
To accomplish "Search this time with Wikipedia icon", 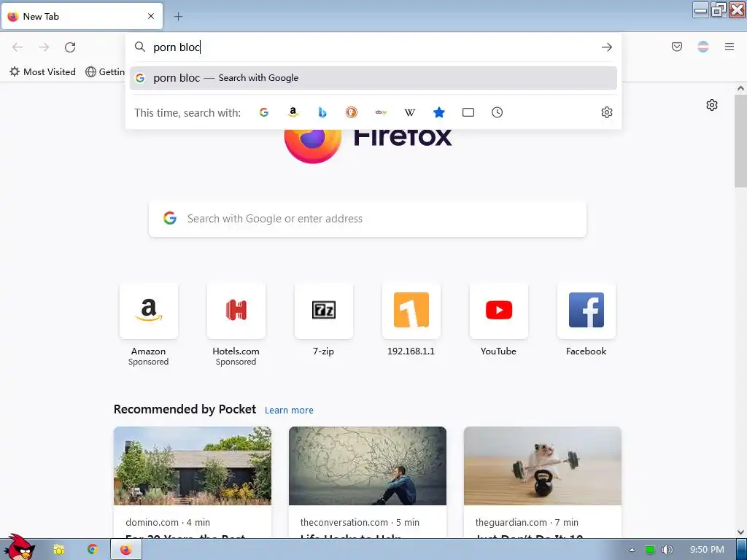I will tap(410, 112).
